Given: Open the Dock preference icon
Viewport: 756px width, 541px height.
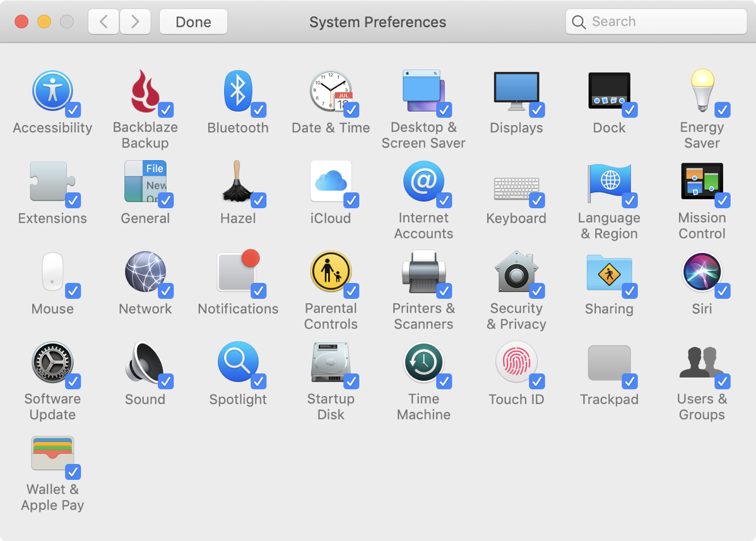Looking at the screenshot, I should pyautogui.click(x=609, y=91).
